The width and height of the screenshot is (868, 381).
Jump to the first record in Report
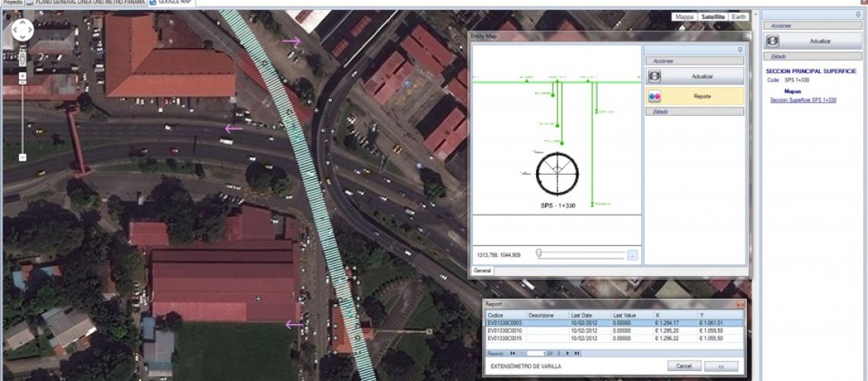(512, 353)
